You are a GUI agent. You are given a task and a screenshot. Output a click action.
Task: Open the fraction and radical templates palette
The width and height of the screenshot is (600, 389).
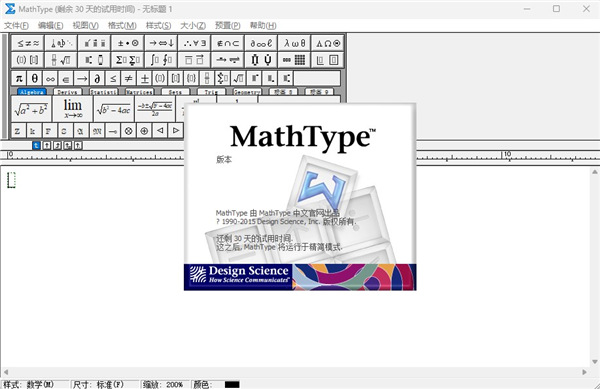[61, 60]
